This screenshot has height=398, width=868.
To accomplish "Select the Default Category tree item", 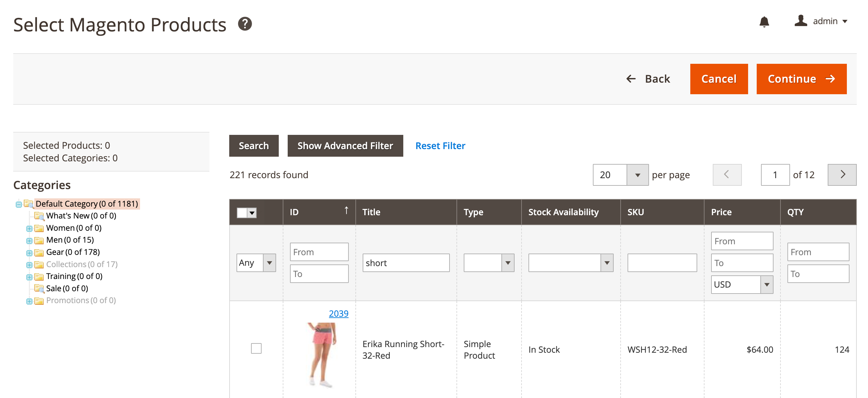I will point(65,204).
